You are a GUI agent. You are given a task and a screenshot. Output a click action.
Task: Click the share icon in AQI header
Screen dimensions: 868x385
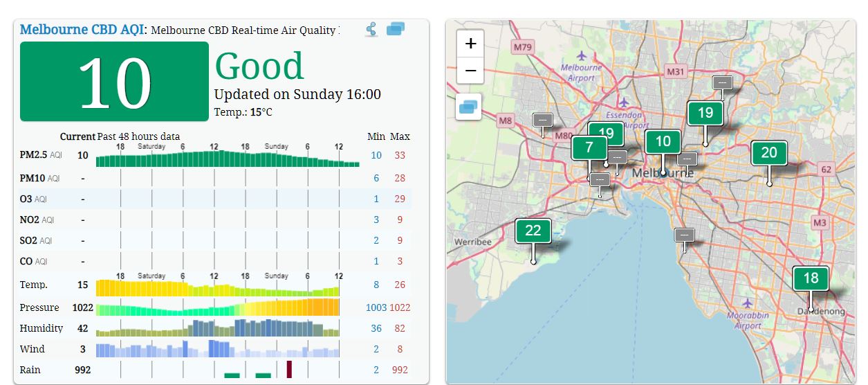pos(371,30)
